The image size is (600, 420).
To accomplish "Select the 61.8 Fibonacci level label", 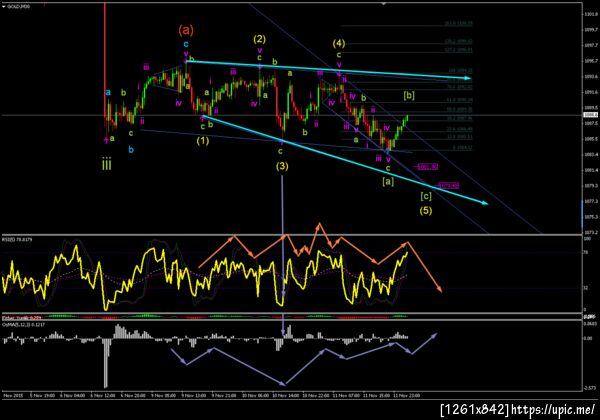I will pos(459,100).
